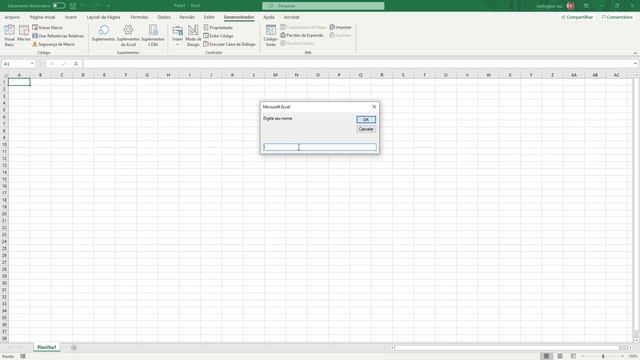Expand the formula bar
The image size is (640, 360).
[x=636, y=64]
